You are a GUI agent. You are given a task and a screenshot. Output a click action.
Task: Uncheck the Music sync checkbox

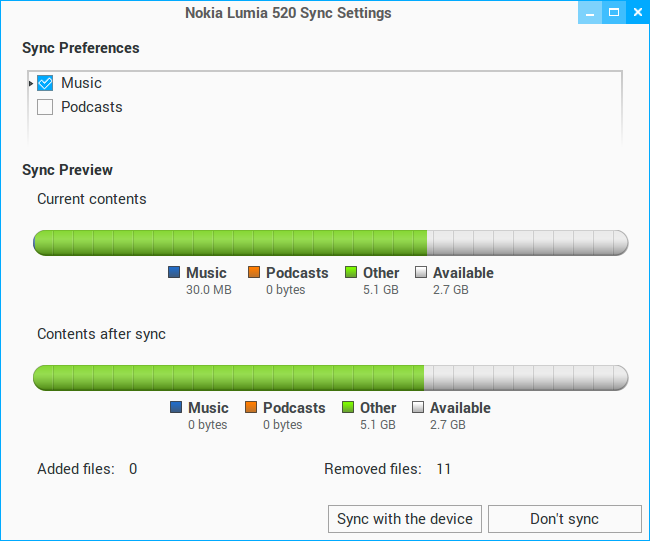[x=45, y=83]
